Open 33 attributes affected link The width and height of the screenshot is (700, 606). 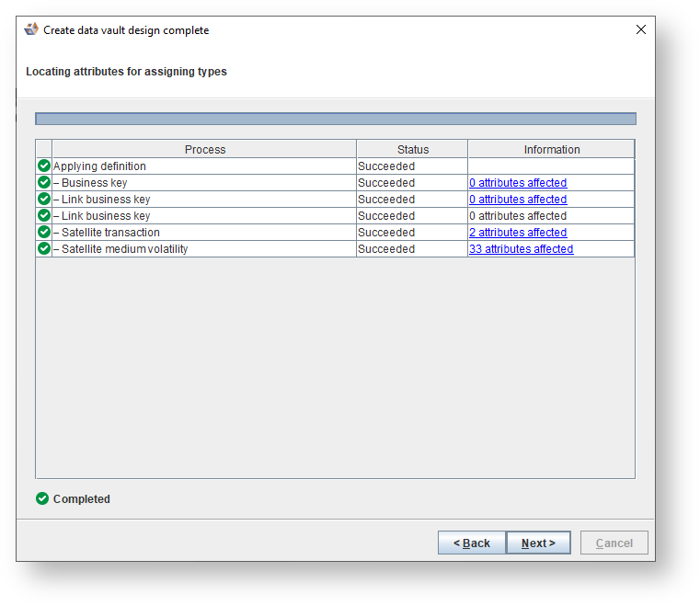(x=521, y=249)
